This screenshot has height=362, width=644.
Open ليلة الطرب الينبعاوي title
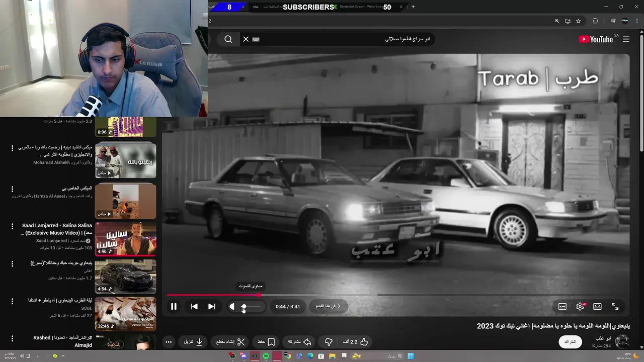pyautogui.click(x=60, y=300)
